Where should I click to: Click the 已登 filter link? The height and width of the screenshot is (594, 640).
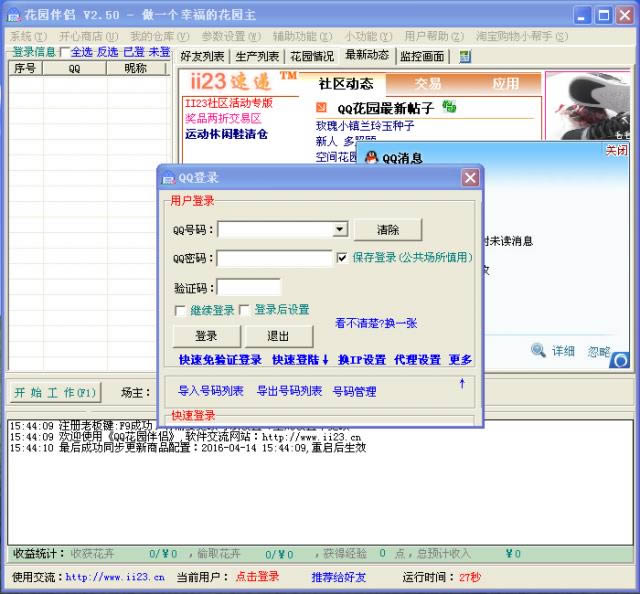(x=134, y=52)
